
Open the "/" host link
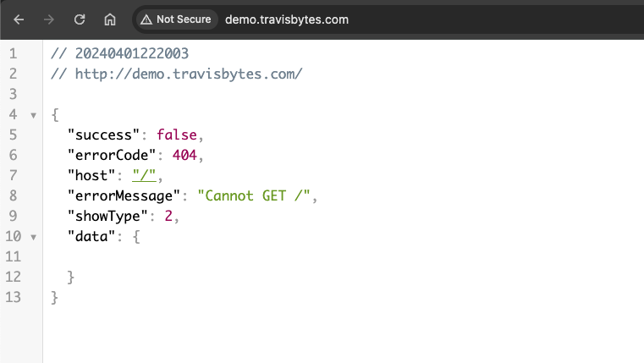[144, 176]
